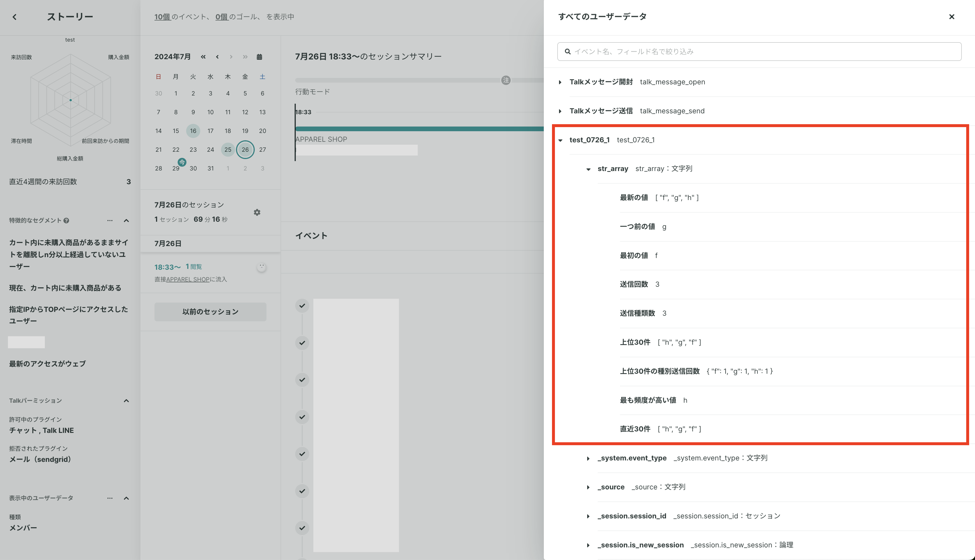Click the 注 marker on session bar
The width and height of the screenshot is (975, 560).
(x=506, y=80)
